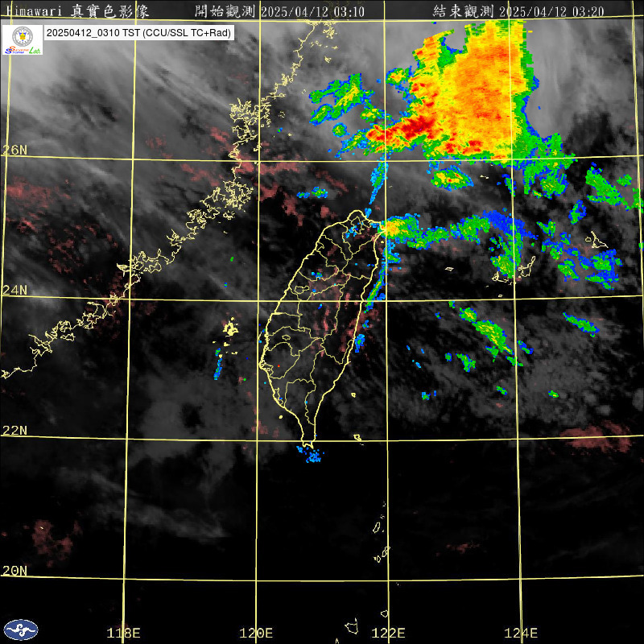Screen dimensions: 644x644
Task: Click the blue radar echo south of Taiwan
Action: (x=310, y=455)
